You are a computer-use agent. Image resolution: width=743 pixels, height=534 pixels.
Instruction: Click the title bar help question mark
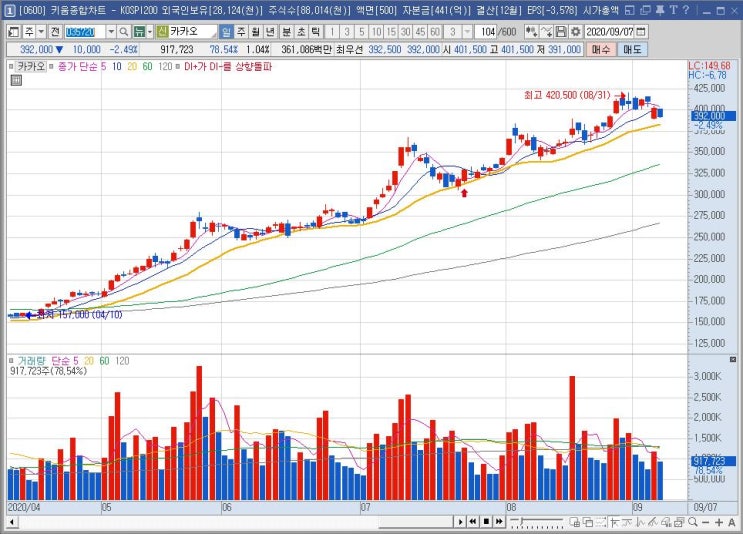pyautogui.click(x=685, y=9)
